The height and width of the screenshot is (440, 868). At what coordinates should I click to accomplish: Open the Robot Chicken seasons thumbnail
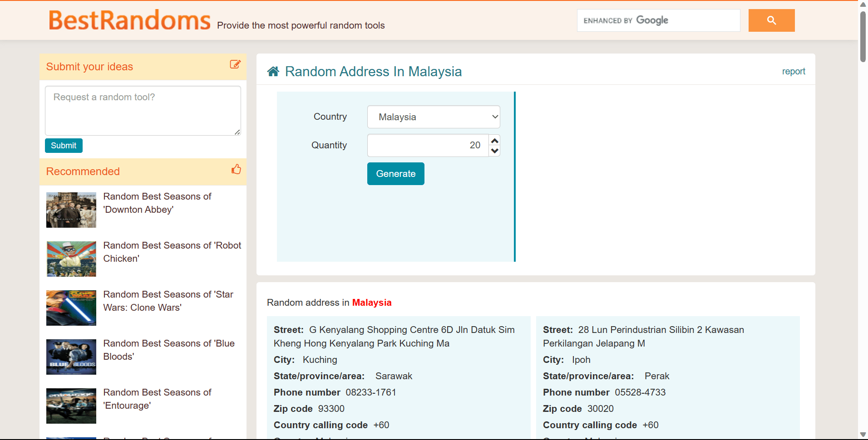(71, 259)
